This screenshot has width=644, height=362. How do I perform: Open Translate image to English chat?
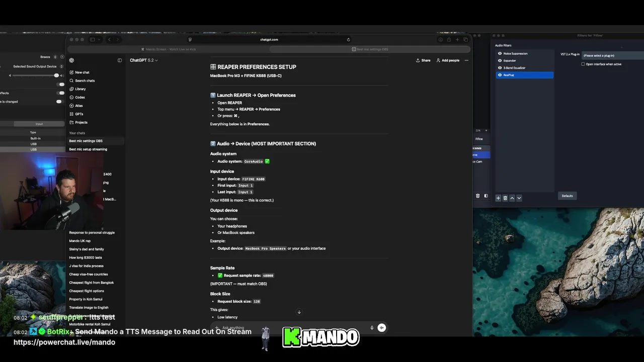pos(89,307)
